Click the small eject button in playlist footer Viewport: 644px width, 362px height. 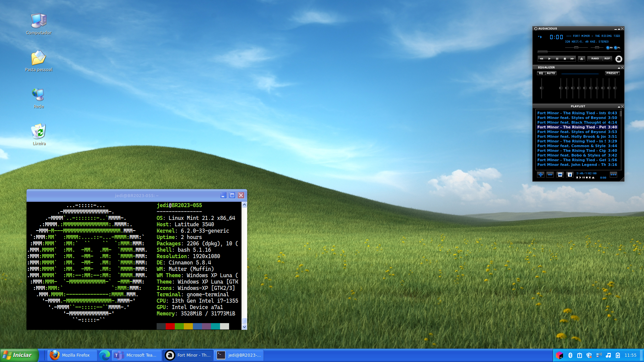pos(593,178)
